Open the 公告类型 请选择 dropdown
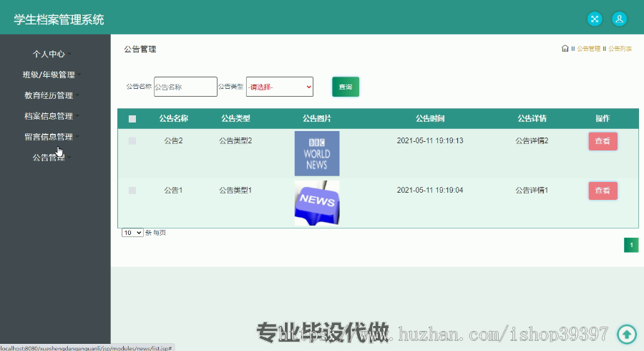The width and height of the screenshot is (644, 351). point(280,87)
